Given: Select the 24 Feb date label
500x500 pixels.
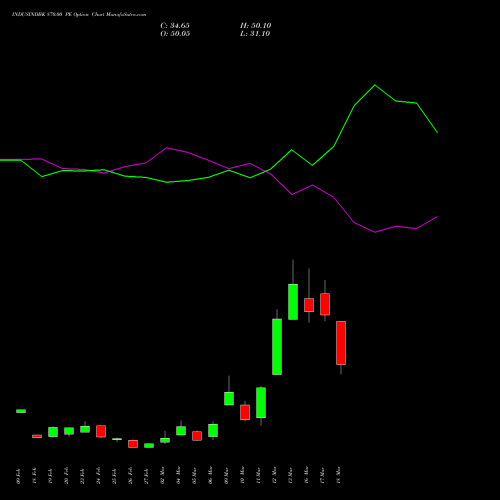Looking at the screenshot, I should [x=99, y=476].
